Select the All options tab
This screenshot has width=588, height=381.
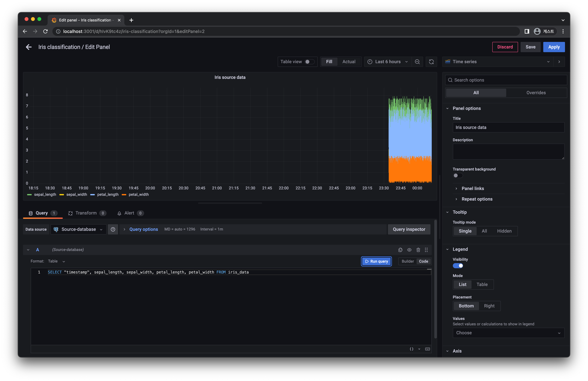(476, 93)
